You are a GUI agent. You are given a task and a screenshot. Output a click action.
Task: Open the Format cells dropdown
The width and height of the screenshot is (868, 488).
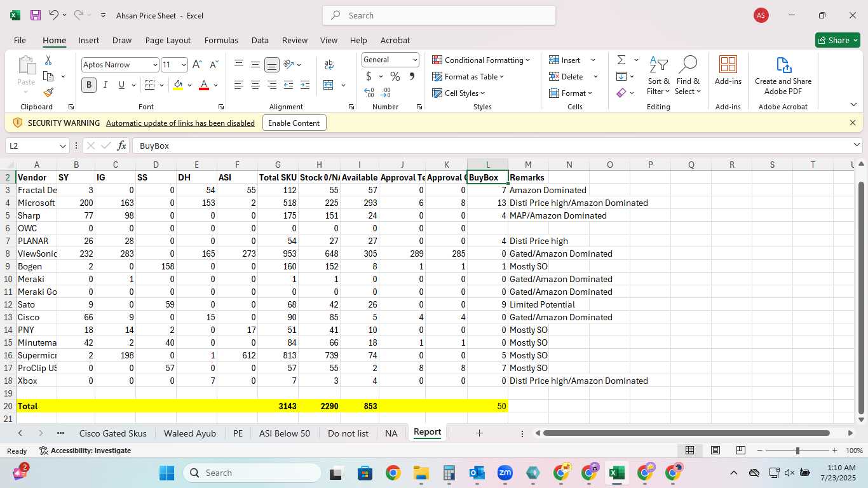click(x=570, y=93)
